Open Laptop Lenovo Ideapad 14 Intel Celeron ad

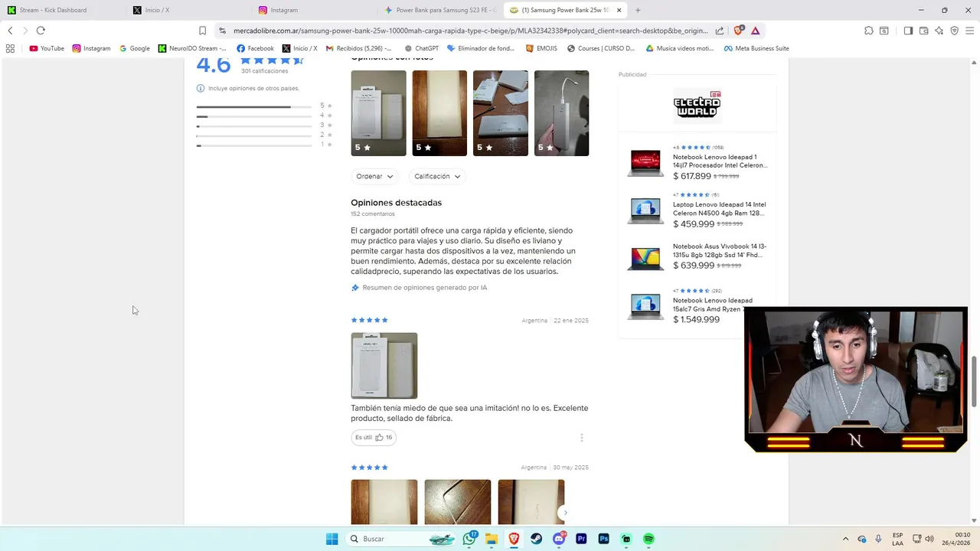[x=697, y=210]
